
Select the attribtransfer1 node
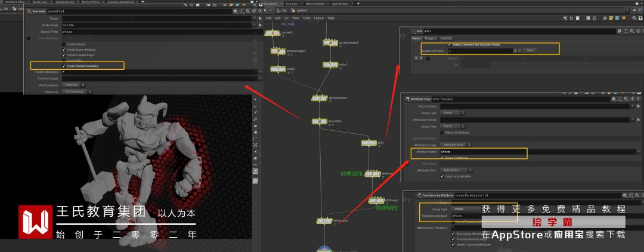point(319,99)
